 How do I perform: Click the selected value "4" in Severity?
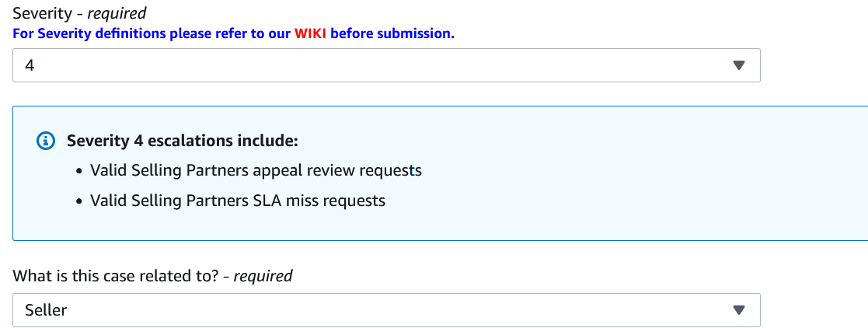click(30, 66)
